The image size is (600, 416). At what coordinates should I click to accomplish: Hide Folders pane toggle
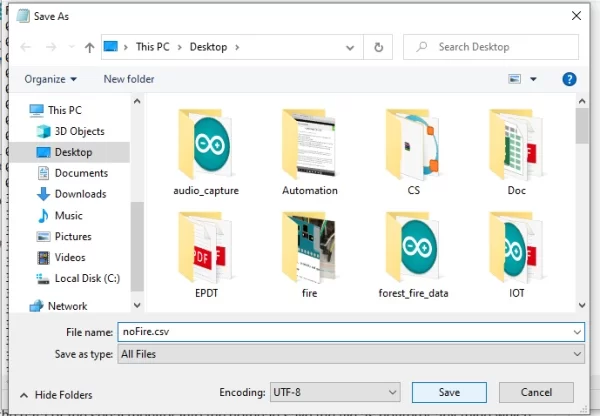56,395
